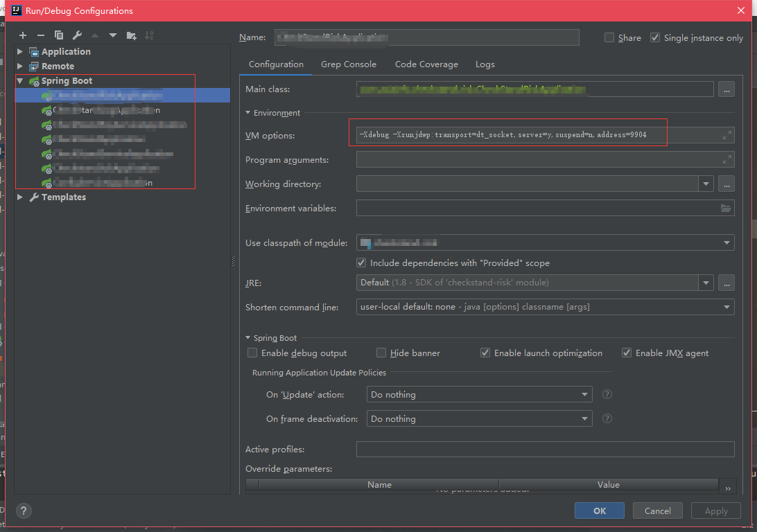Viewport: 757px width, 532px height.
Task: Click the Apply button
Action: tap(716, 511)
